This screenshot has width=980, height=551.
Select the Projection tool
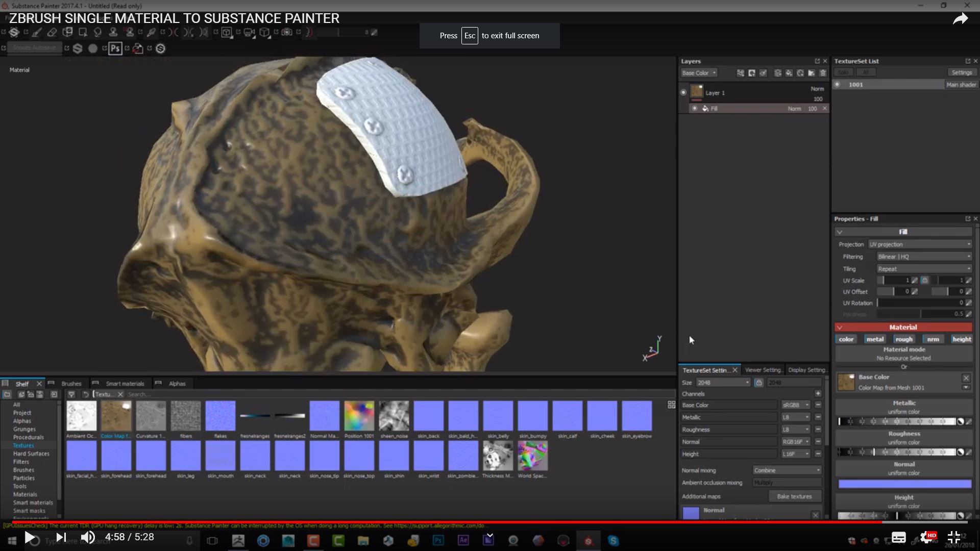(x=67, y=32)
